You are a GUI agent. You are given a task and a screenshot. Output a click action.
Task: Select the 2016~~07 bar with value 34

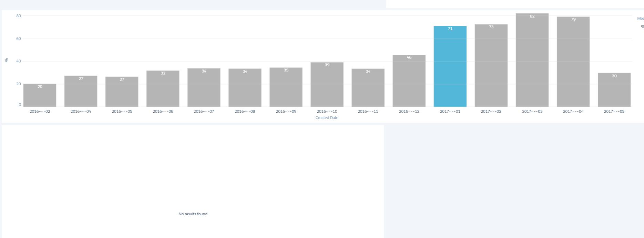pos(204,88)
